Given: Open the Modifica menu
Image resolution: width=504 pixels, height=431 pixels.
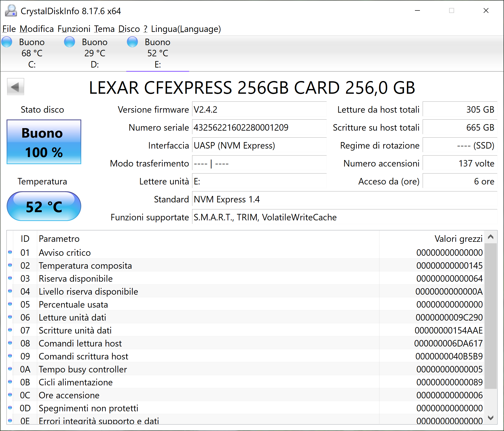Looking at the screenshot, I should click(x=37, y=29).
